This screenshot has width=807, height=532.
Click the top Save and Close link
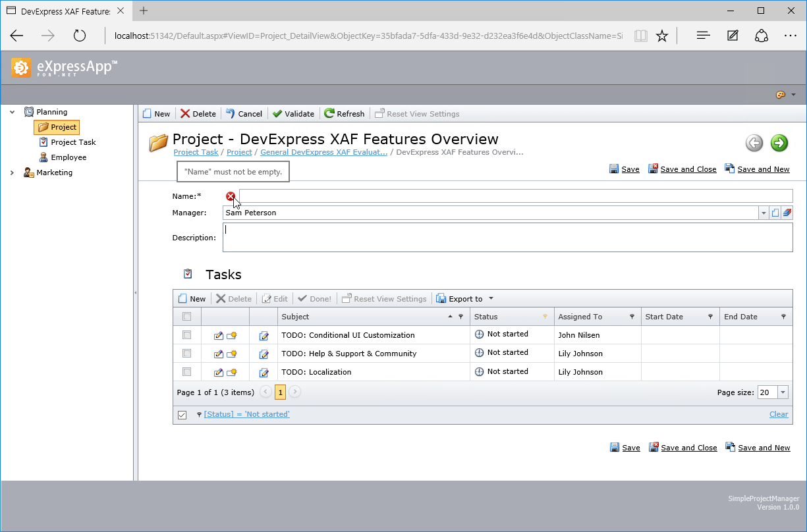pos(688,169)
